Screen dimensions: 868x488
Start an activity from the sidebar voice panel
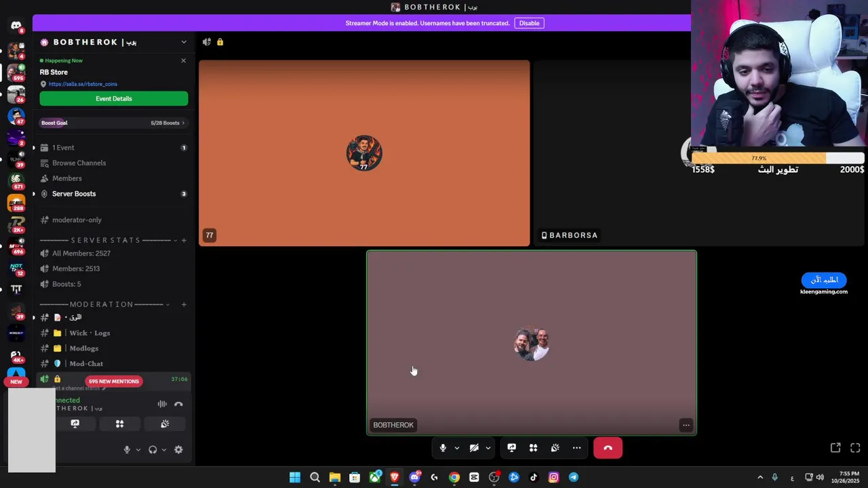click(x=120, y=424)
